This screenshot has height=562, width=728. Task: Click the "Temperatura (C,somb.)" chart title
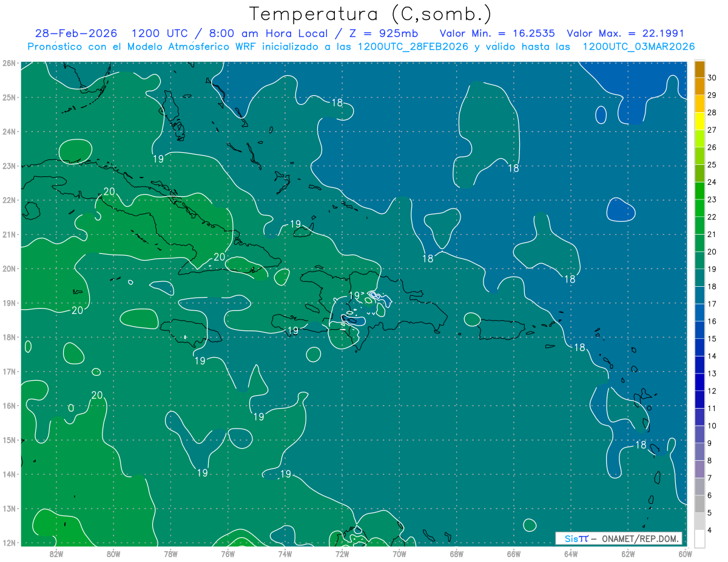370,13
